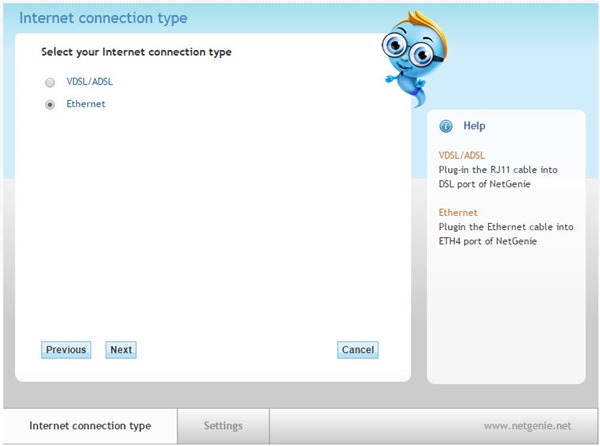Click the 'Internet connection type' page title
This screenshot has width=600, height=446.
(x=103, y=18)
